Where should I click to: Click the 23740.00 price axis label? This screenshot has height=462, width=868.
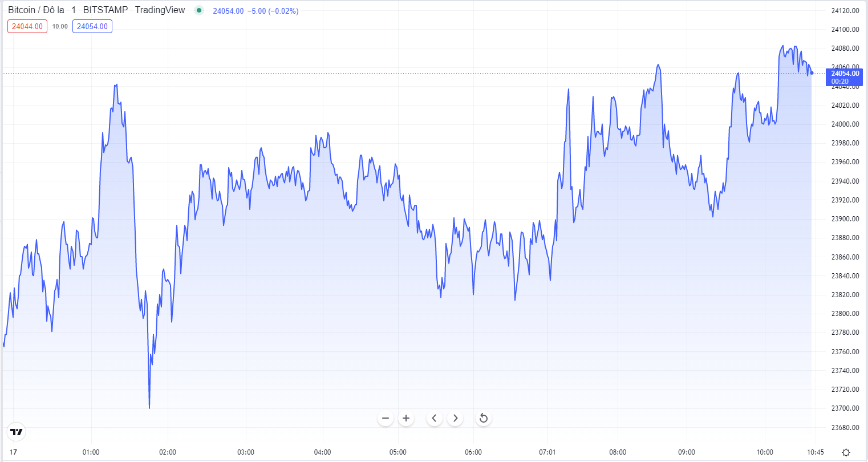(x=845, y=371)
